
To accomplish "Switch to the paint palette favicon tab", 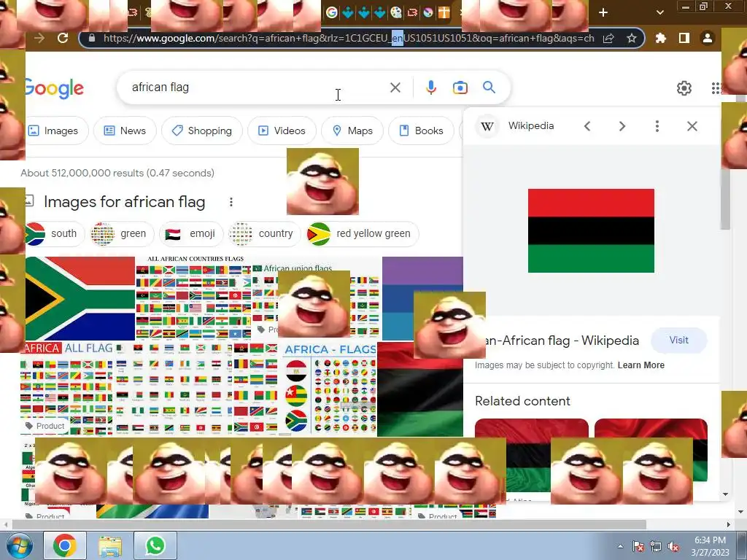I will [x=396, y=12].
